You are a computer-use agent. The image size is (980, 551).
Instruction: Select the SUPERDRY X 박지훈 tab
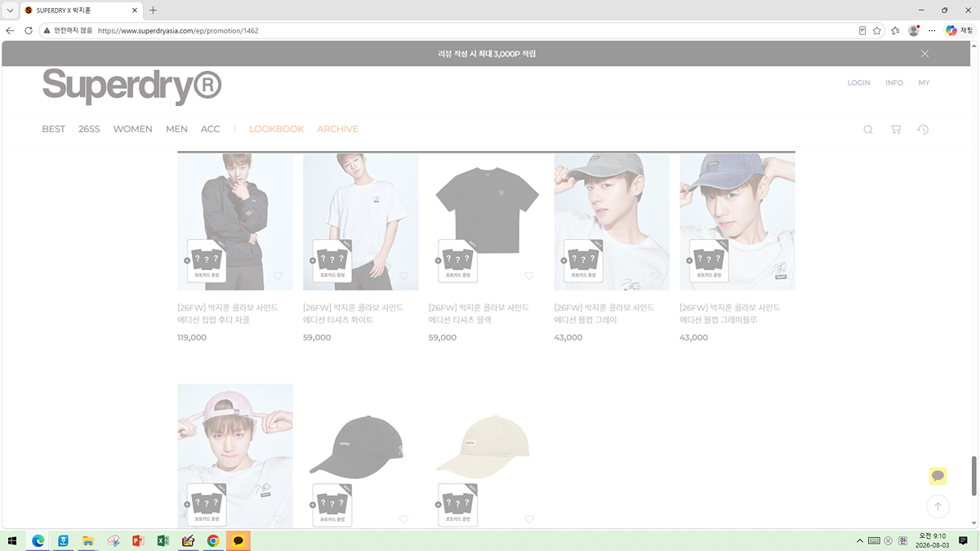coord(81,11)
